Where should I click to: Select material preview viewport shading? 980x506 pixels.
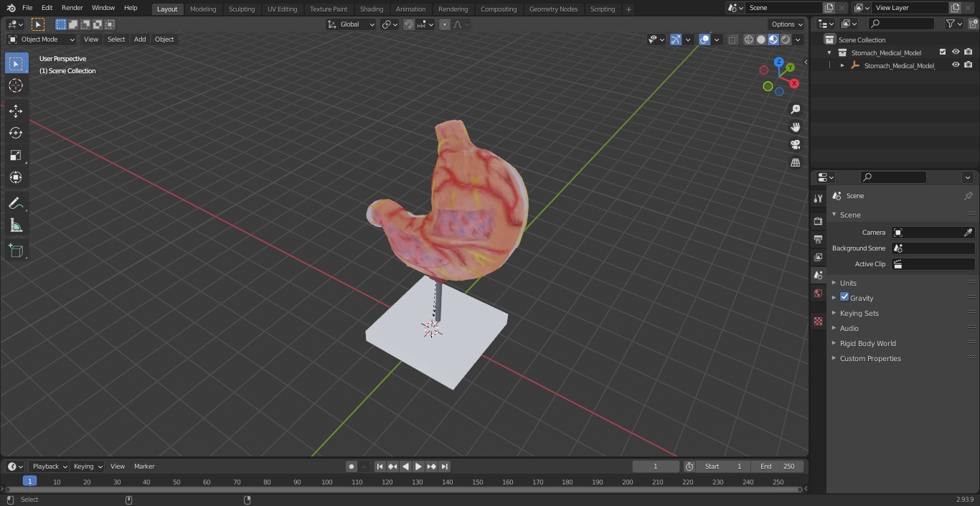point(773,39)
